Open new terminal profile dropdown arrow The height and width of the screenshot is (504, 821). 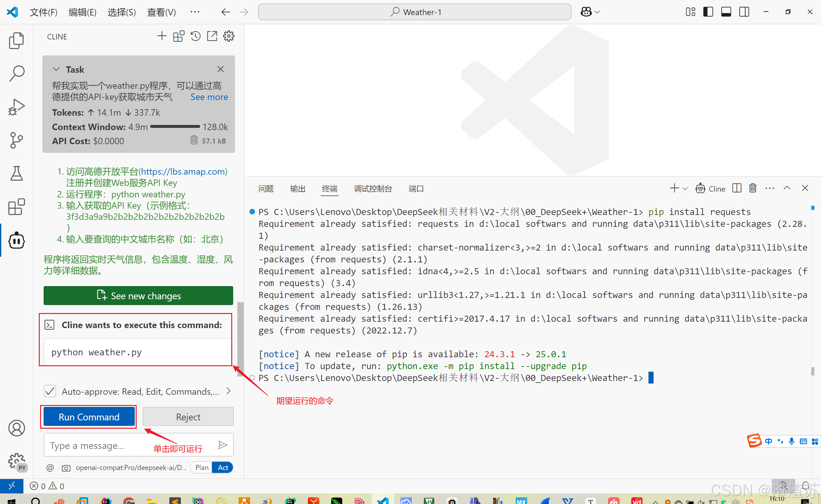point(685,189)
